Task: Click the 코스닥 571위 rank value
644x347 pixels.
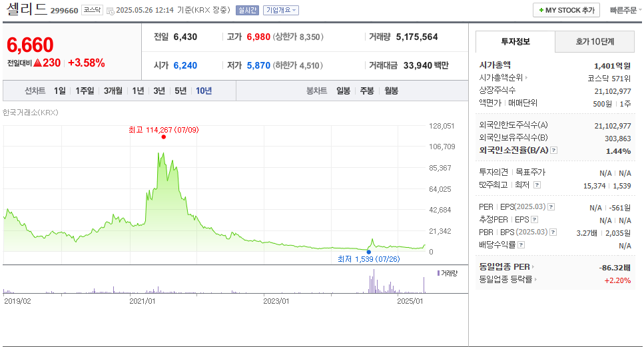Action: coord(609,79)
